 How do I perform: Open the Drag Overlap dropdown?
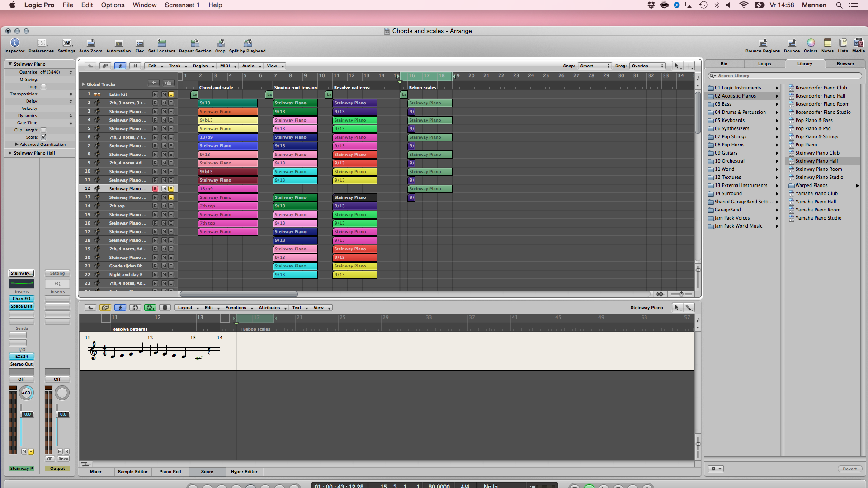[648, 66]
